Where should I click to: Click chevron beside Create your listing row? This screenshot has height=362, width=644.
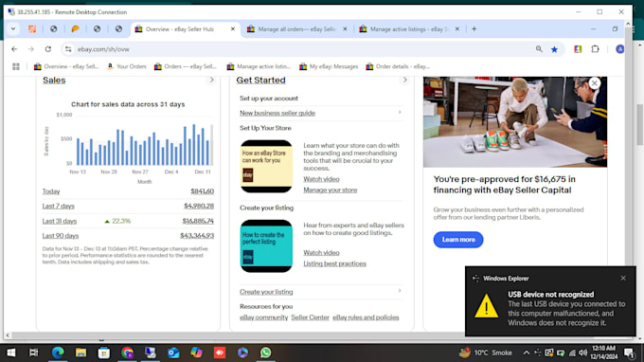[x=400, y=291]
